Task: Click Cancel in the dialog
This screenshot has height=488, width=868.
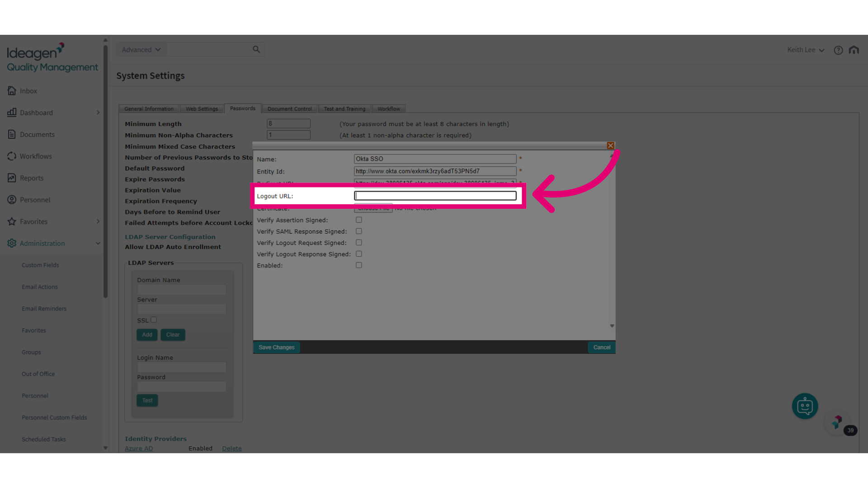Action: tap(602, 347)
